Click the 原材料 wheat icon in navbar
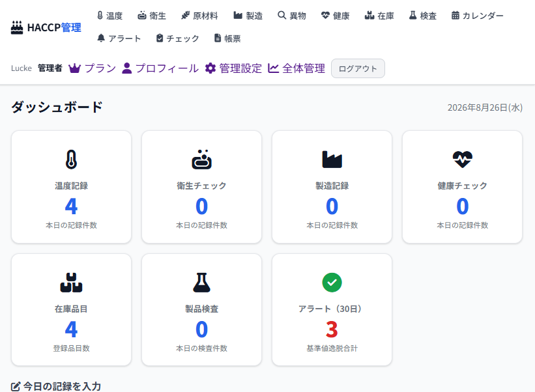Image resolution: width=535 pixels, height=392 pixels. 185,16
